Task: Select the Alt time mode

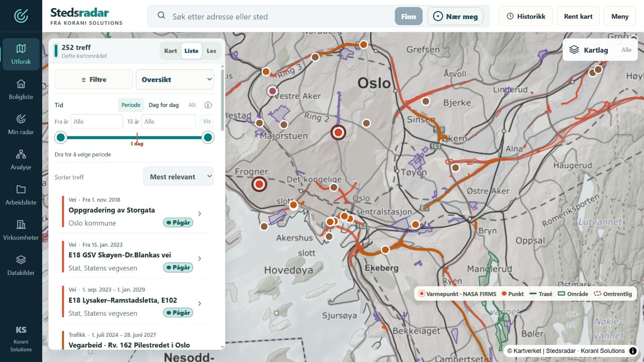Action: pyautogui.click(x=192, y=105)
